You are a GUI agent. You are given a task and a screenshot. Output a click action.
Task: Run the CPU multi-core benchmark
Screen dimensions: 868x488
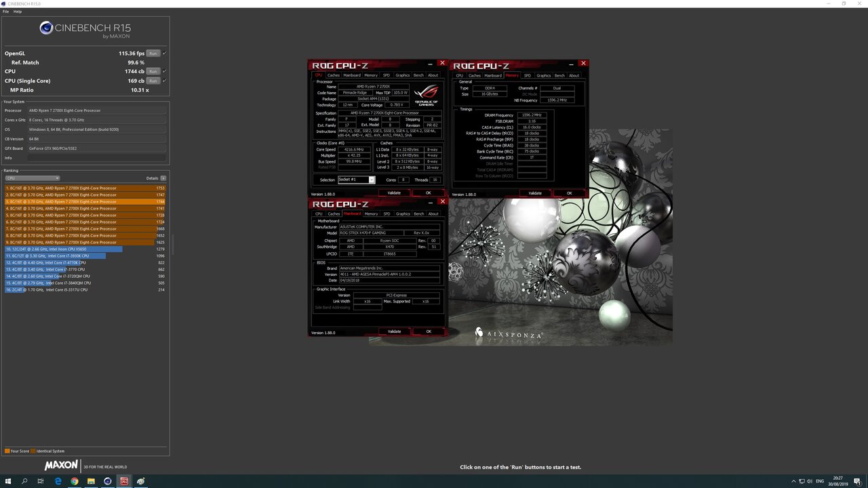(x=153, y=71)
